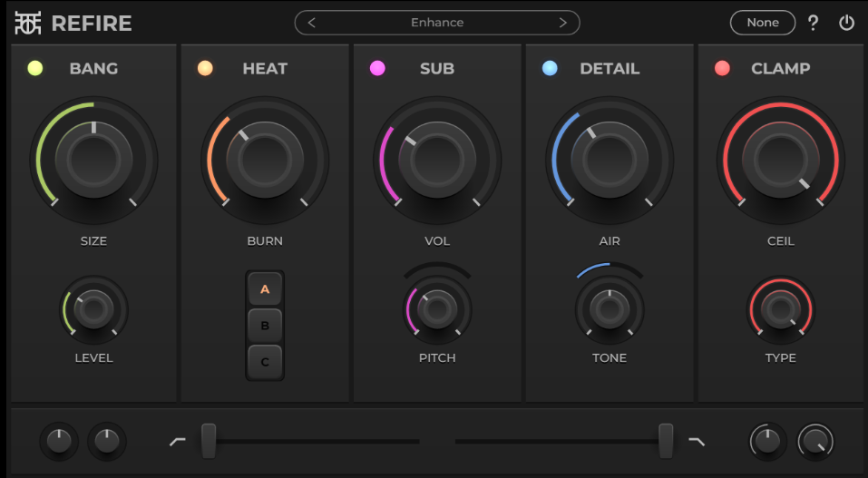
Task: Open the Enhance preset selector
Action: point(437,23)
